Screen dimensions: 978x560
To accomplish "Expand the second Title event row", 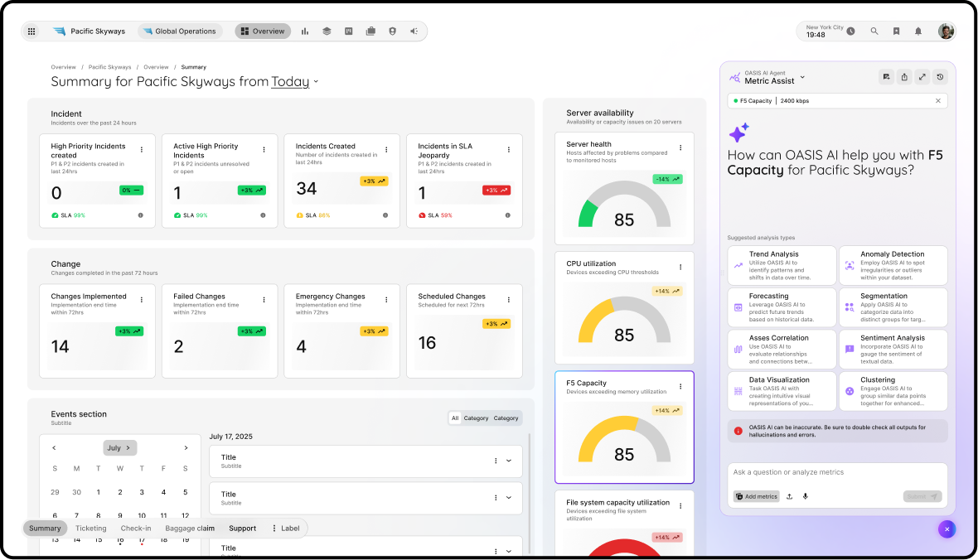I will [x=509, y=498].
